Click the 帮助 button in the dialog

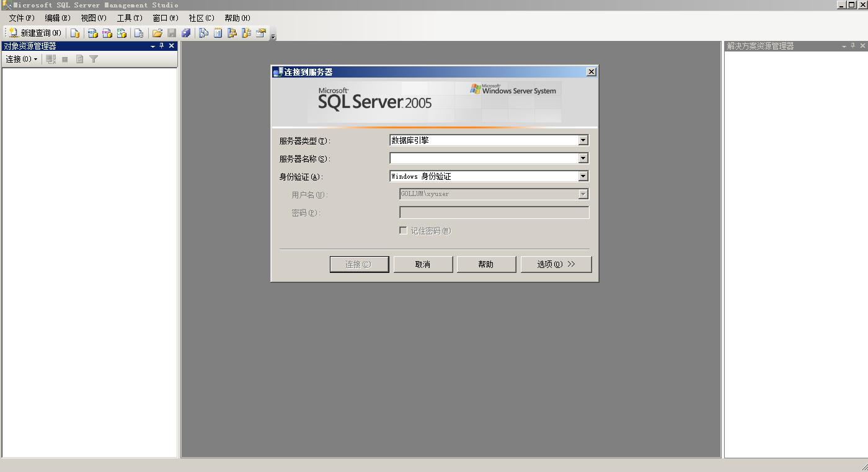(x=486, y=264)
